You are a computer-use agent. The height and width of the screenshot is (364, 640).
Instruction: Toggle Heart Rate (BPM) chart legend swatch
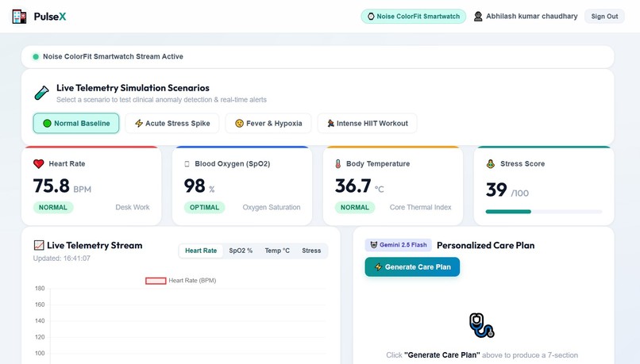156,281
